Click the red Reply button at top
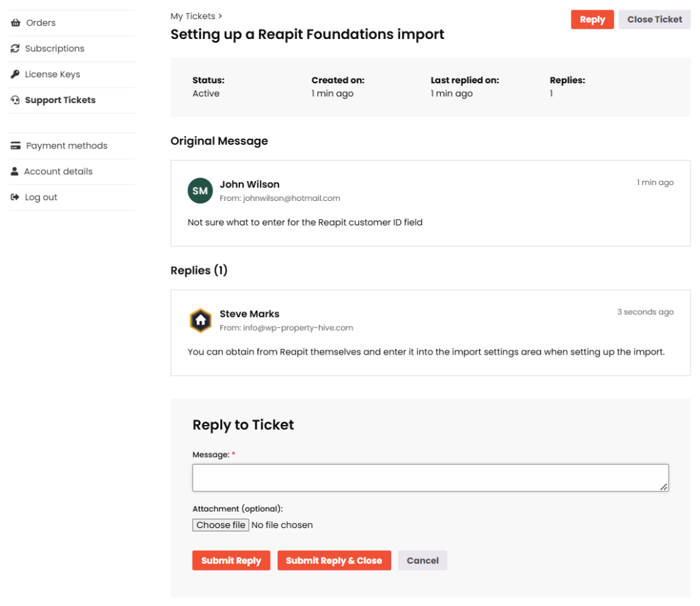This screenshot has width=700, height=606. (592, 20)
